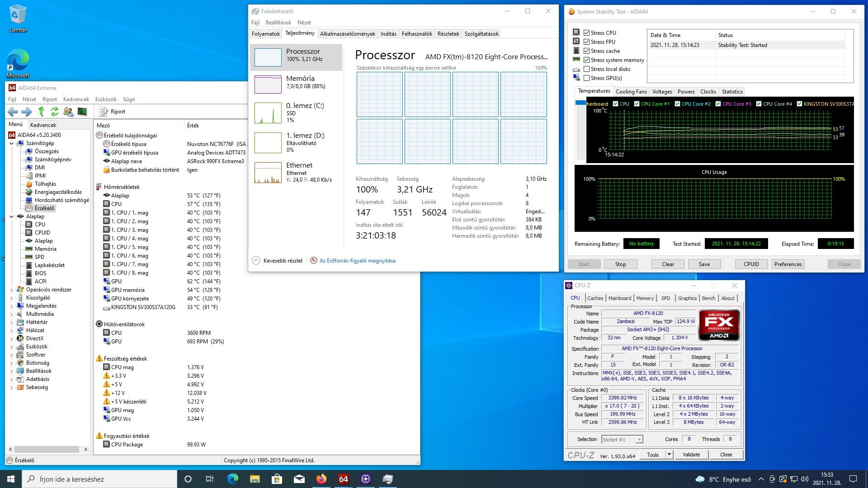Open Tools dropdown arrow in CPU-Z
The width and height of the screenshot is (868, 488).
[x=669, y=455]
